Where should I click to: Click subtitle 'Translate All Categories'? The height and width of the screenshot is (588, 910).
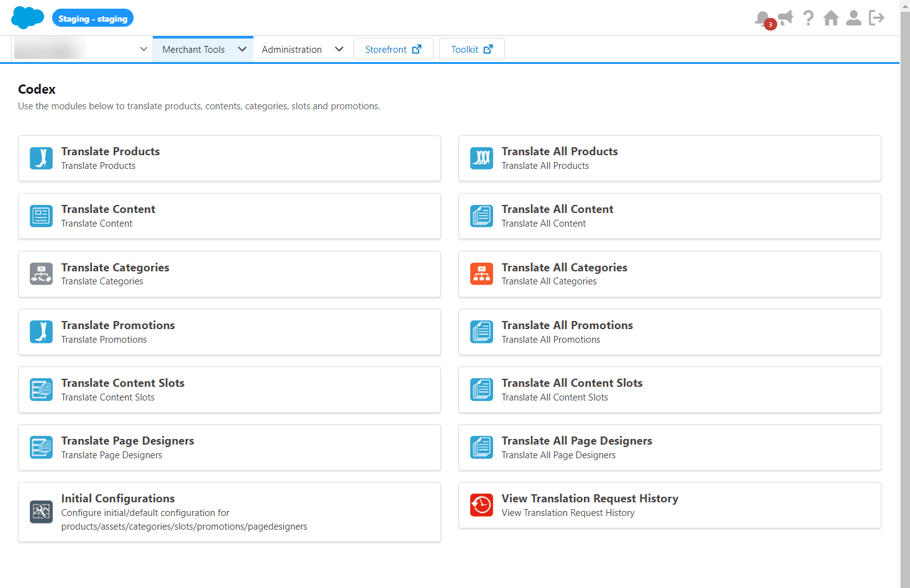549,281
